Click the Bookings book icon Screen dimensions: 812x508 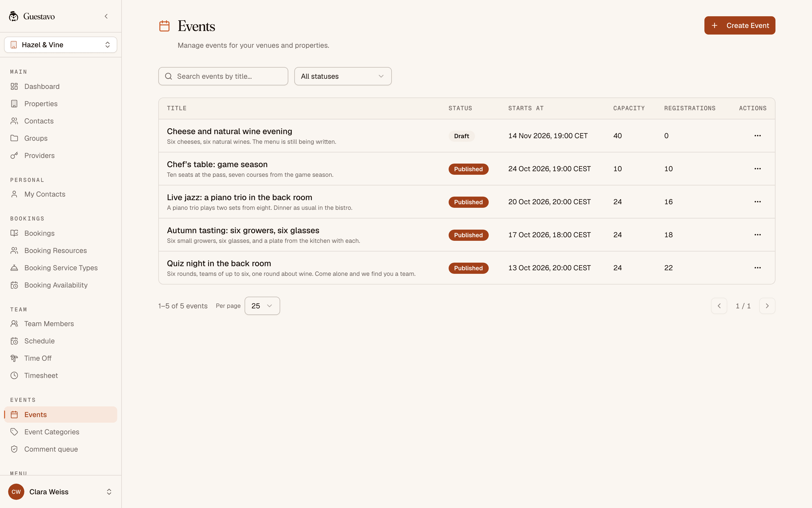14,233
